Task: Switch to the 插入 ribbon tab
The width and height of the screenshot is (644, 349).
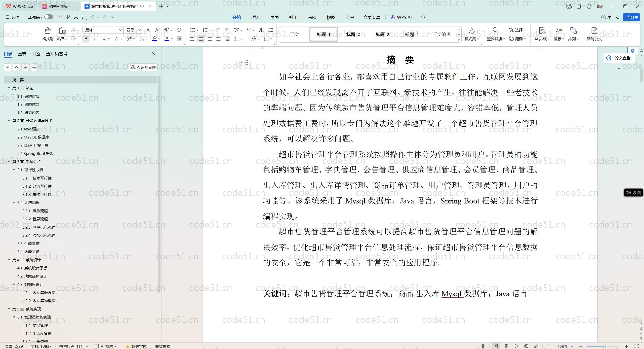Action: coord(255,17)
